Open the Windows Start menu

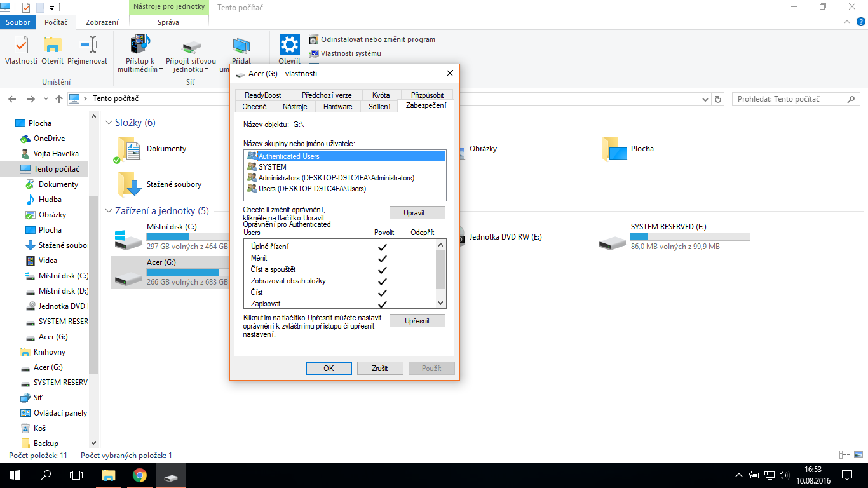(15, 475)
